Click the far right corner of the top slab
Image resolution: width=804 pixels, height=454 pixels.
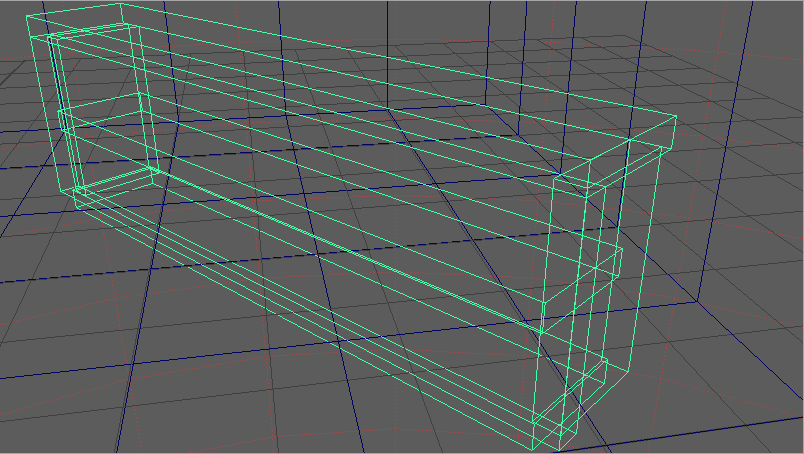[678, 117]
